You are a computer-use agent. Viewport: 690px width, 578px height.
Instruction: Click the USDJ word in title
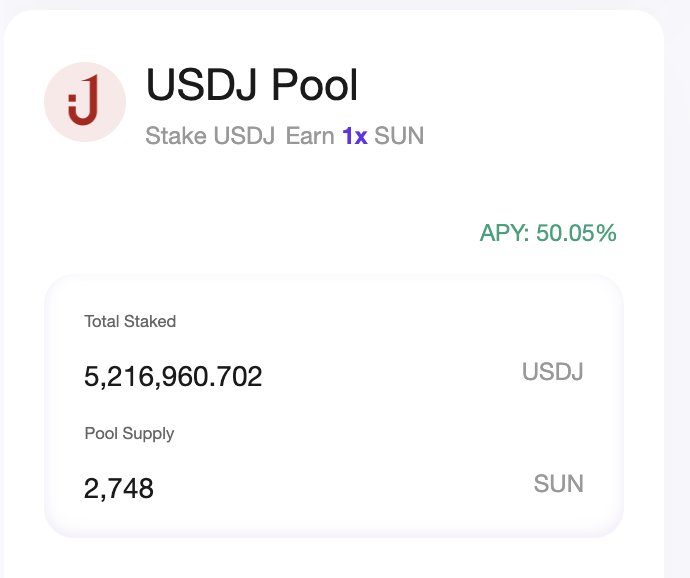(x=202, y=85)
